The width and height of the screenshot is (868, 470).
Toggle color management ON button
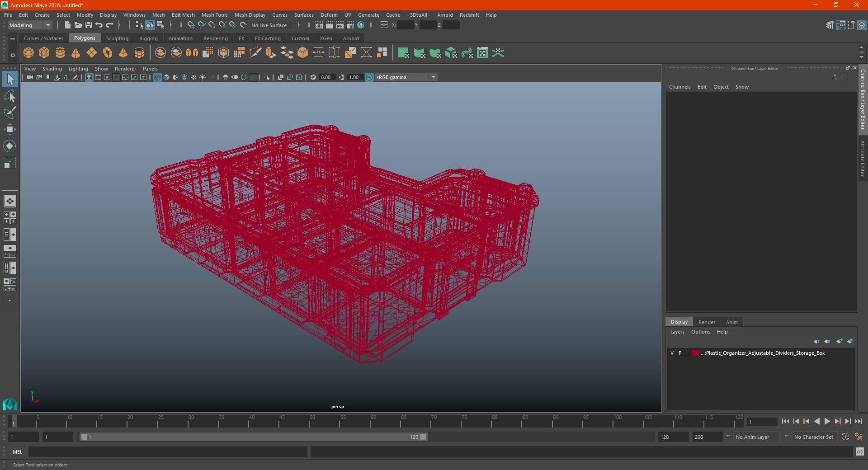coord(369,77)
